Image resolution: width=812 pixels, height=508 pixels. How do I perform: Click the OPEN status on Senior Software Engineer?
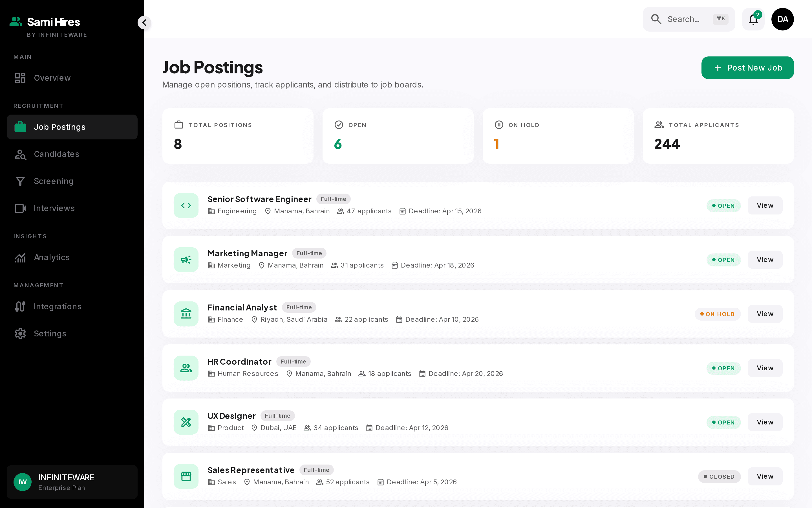tap(723, 206)
